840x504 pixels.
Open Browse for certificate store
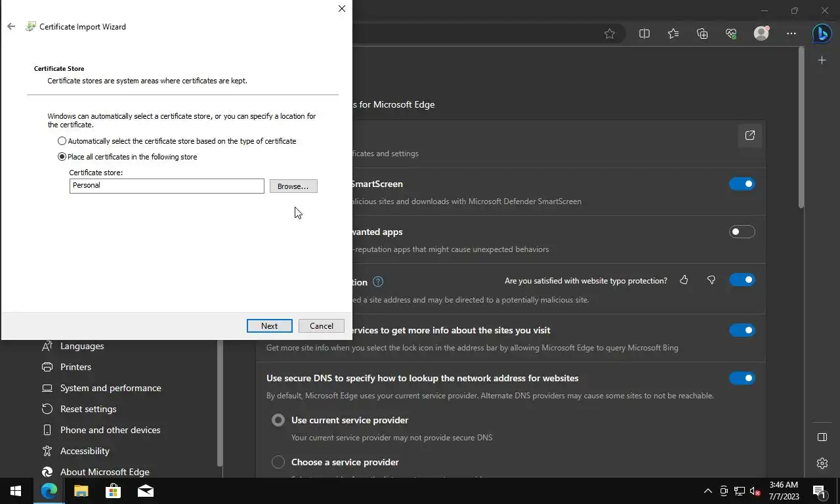(x=293, y=186)
